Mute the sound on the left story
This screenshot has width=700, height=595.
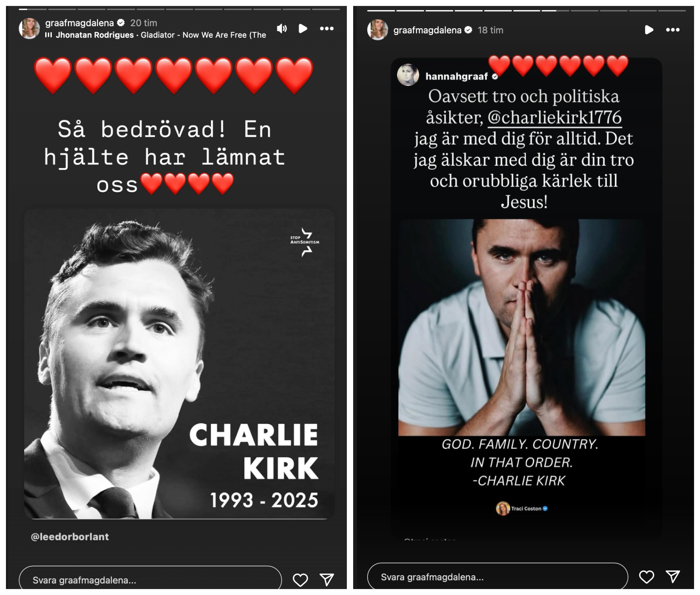(x=282, y=28)
